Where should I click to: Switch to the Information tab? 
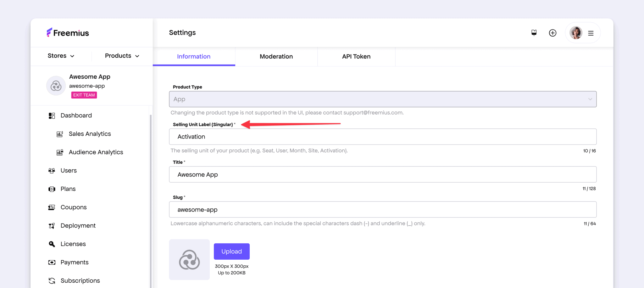[194, 56]
